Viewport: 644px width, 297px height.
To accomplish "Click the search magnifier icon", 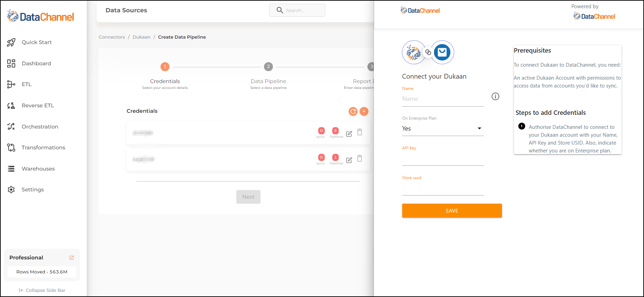I will (280, 10).
